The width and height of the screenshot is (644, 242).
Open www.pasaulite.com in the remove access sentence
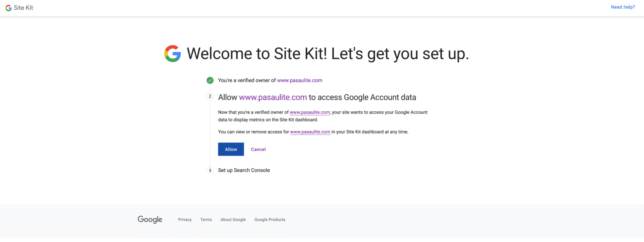tap(310, 132)
